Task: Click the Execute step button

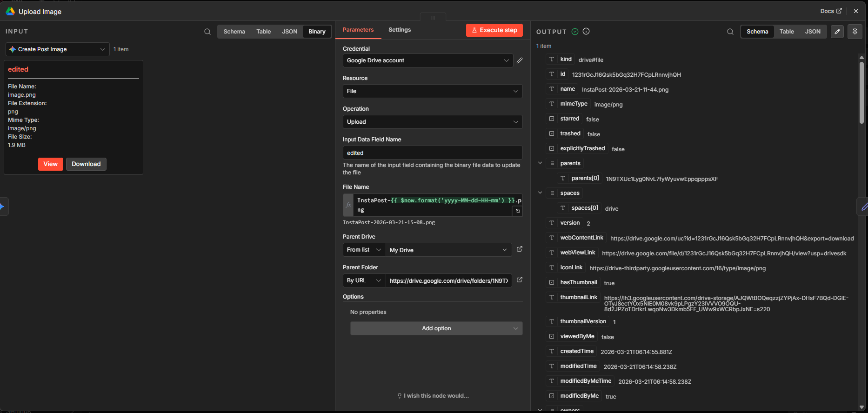Action: [x=494, y=30]
